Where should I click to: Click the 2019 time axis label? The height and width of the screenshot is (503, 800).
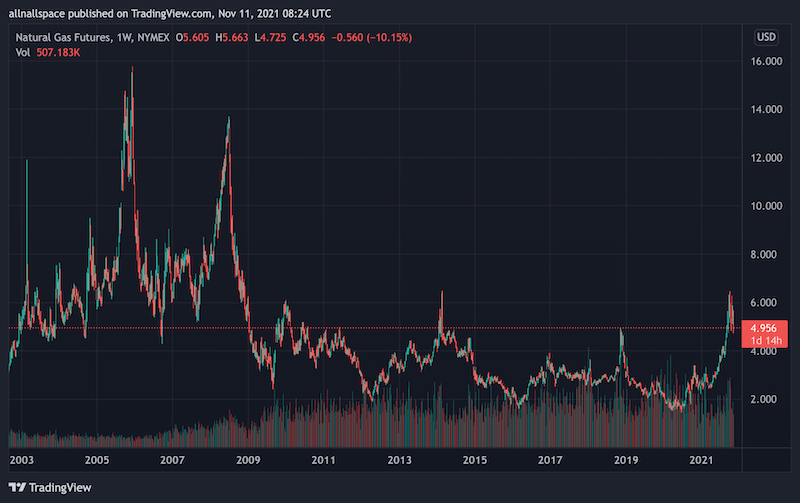click(626, 460)
